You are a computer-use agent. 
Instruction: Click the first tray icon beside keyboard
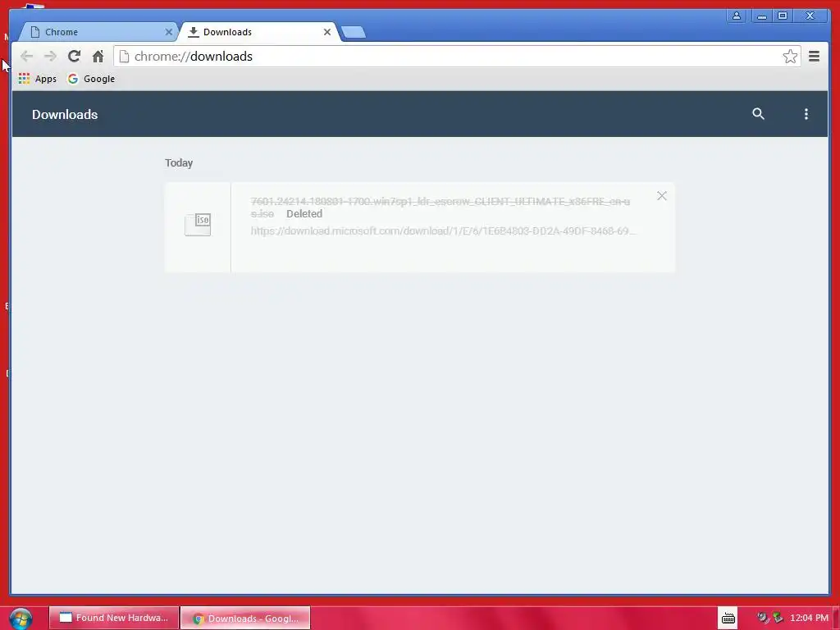coord(762,618)
